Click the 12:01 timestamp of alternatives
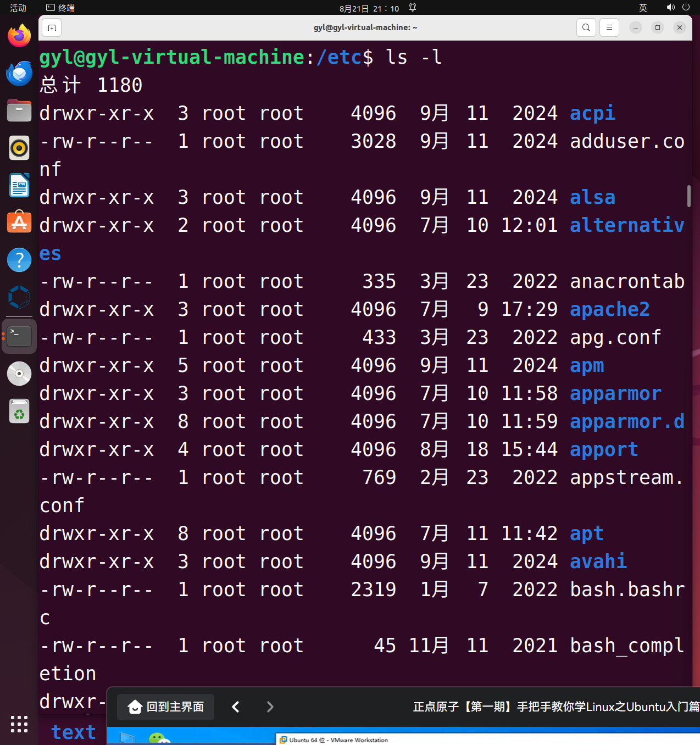 click(530, 225)
